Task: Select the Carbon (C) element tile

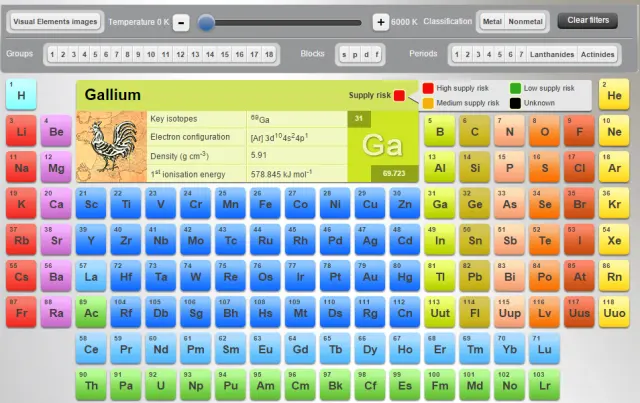Action: [475, 131]
